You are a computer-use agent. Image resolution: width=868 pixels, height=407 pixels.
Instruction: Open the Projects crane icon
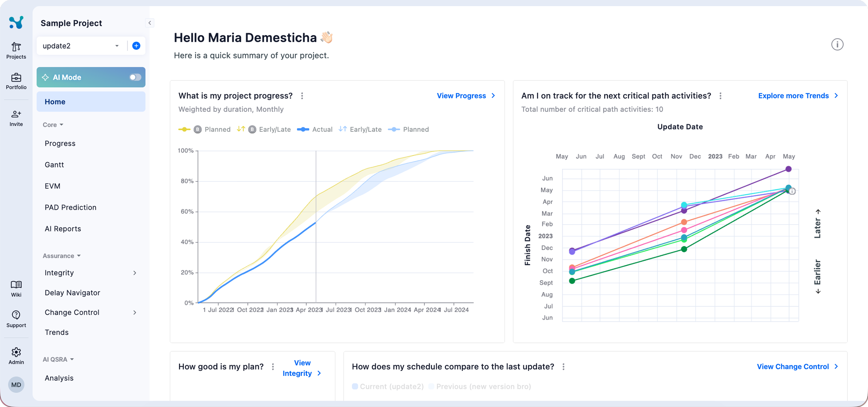click(16, 46)
